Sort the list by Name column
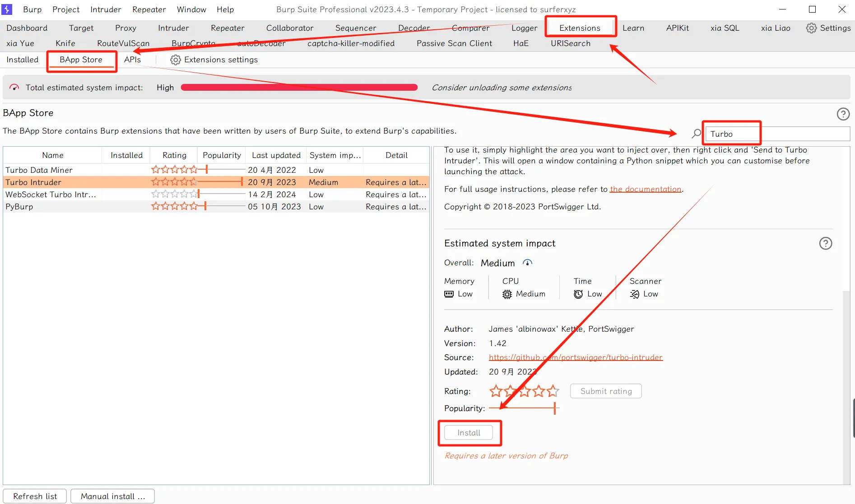 coord(52,155)
